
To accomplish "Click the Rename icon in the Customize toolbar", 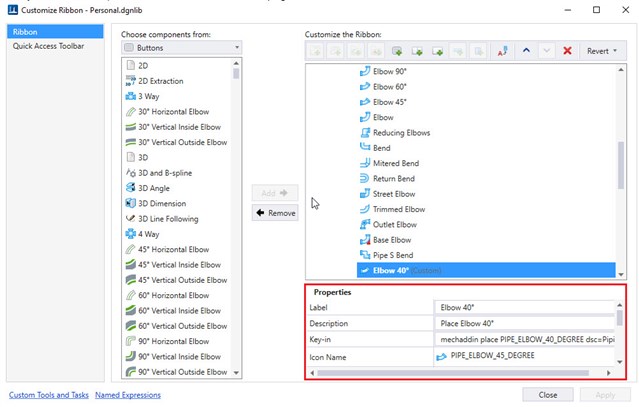I will pyautogui.click(x=502, y=51).
